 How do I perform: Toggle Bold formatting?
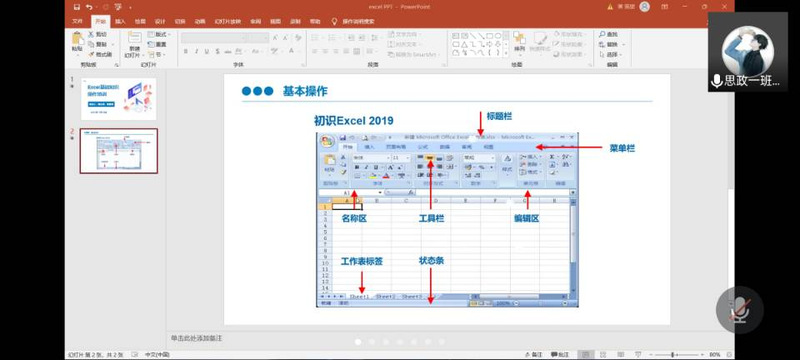click(x=186, y=52)
